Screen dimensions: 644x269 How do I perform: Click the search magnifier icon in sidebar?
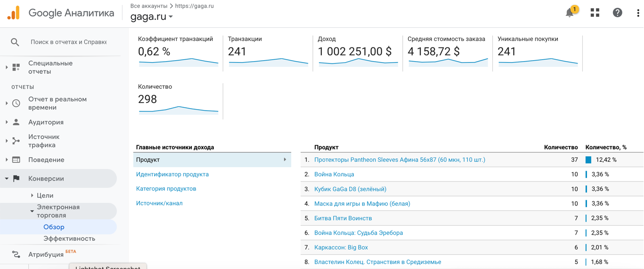click(15, 42)
